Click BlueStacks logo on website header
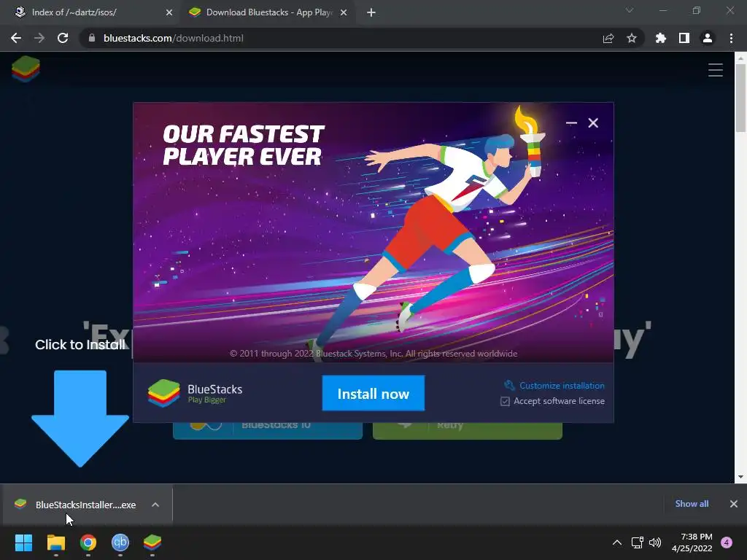The image size is (747, 560). tap(26, 69)
